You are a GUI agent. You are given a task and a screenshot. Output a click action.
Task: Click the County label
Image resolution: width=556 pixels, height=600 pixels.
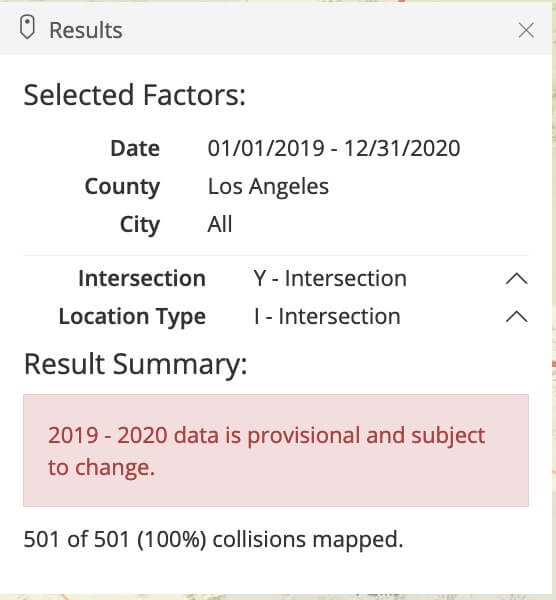122,187
